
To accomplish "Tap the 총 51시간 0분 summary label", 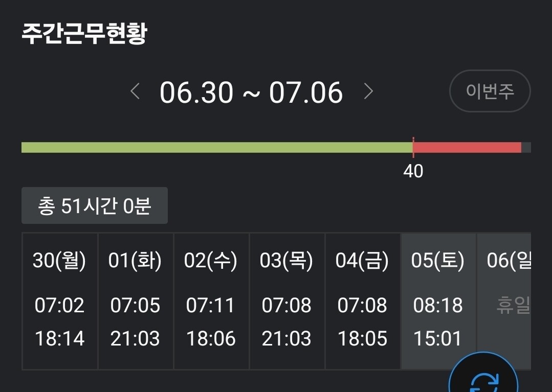I will click(95, 205).
